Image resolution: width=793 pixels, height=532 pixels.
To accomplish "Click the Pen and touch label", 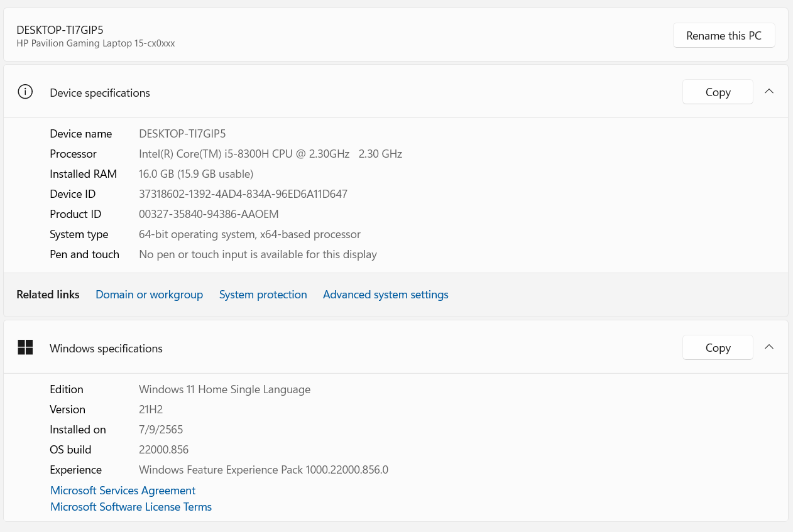I will pos(84,254).
